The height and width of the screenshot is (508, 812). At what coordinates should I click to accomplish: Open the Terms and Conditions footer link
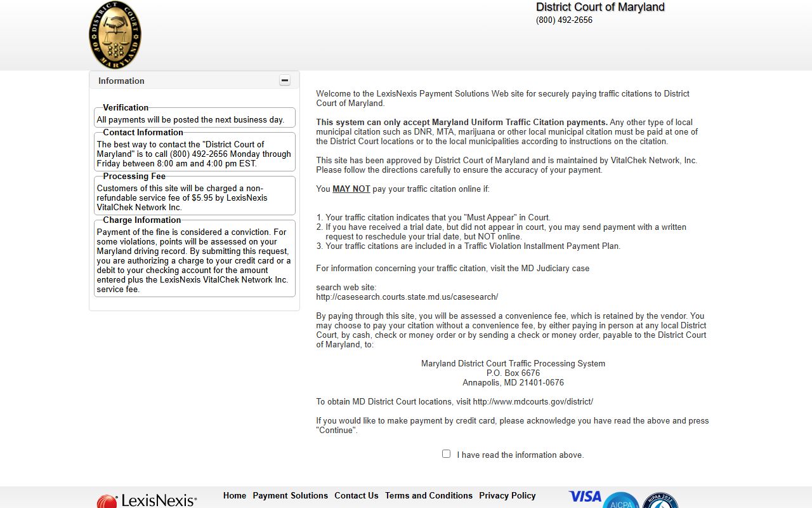click(429, 495)
